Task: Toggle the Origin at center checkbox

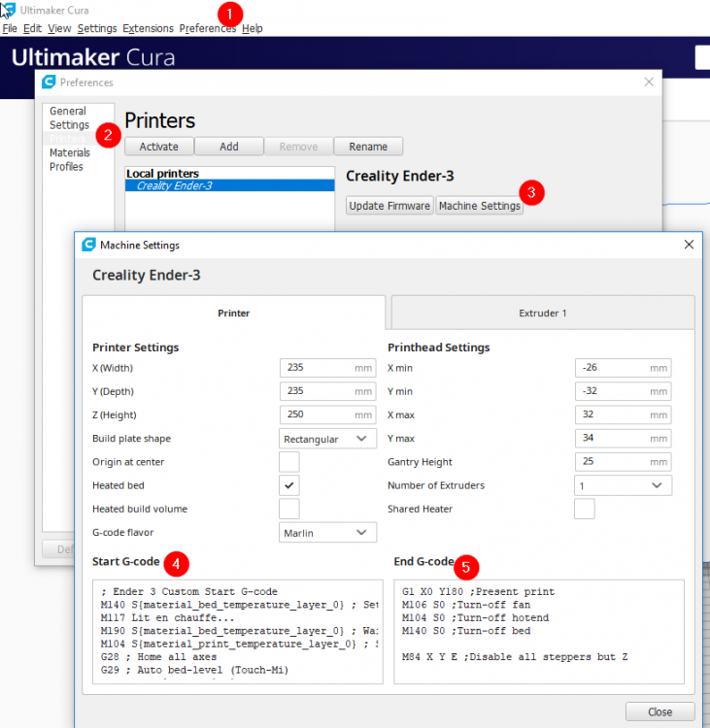Action: click(x=289, y=462)
